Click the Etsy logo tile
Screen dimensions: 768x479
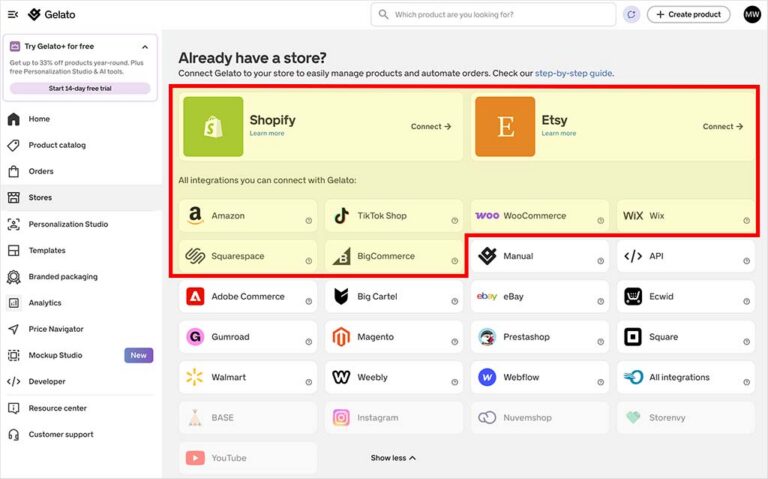505,126
